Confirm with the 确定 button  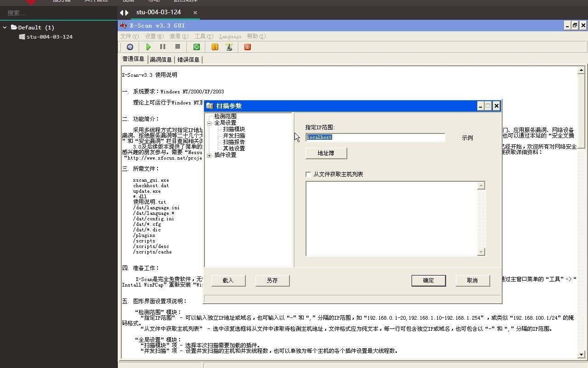[429, 281]
